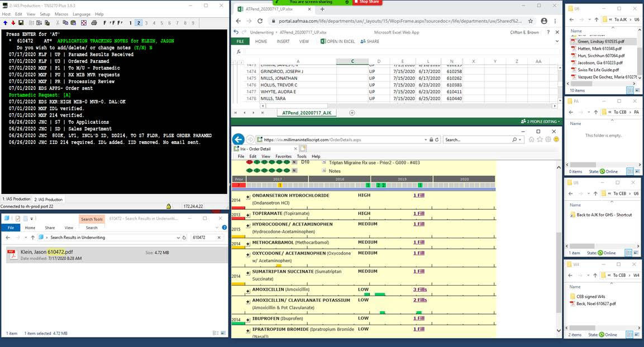Click the paste clipboard icon in TN3270 toolbar

pos(73,23)
